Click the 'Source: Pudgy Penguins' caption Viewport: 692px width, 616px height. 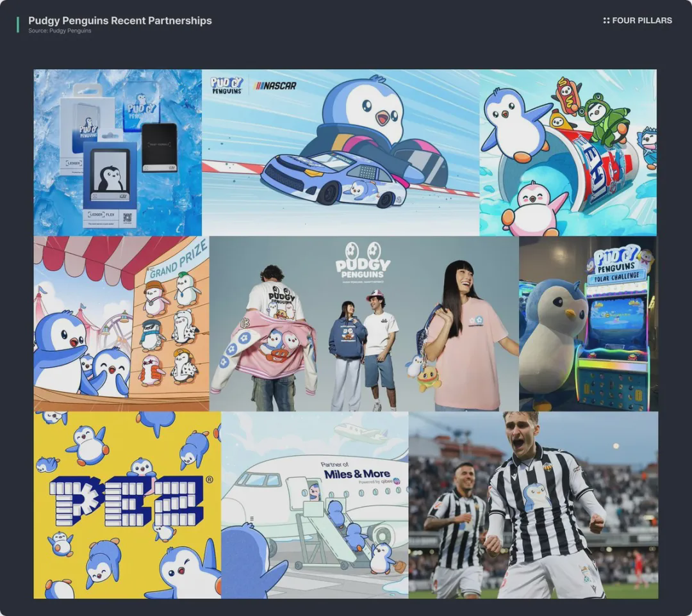pyautogui.click(x=60, y=31)
